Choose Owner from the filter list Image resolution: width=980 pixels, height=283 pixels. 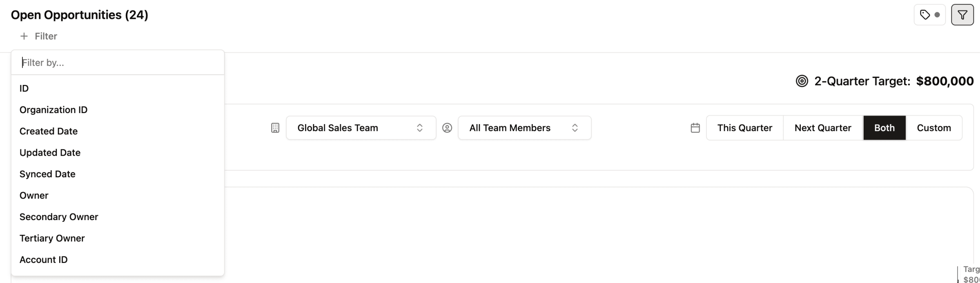(x=34, y=196)
